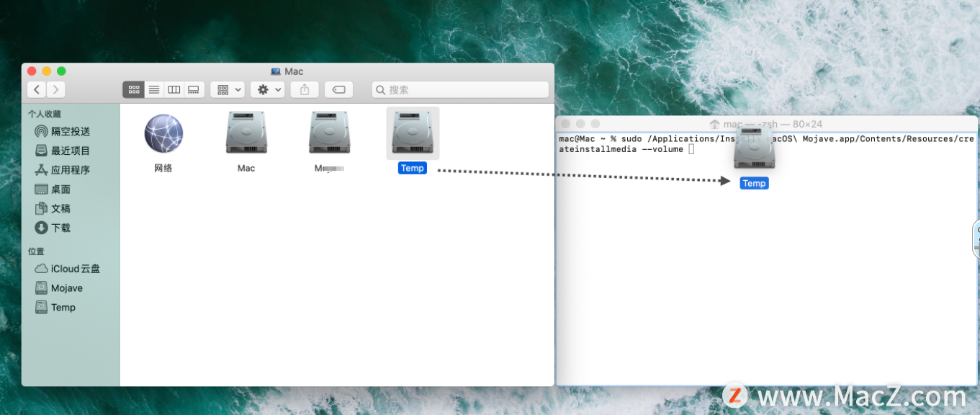Select the Network (网络) globe icon
The height and width of the screenshot is (415, 980).
pyautogui.click(x=163, y=133)
